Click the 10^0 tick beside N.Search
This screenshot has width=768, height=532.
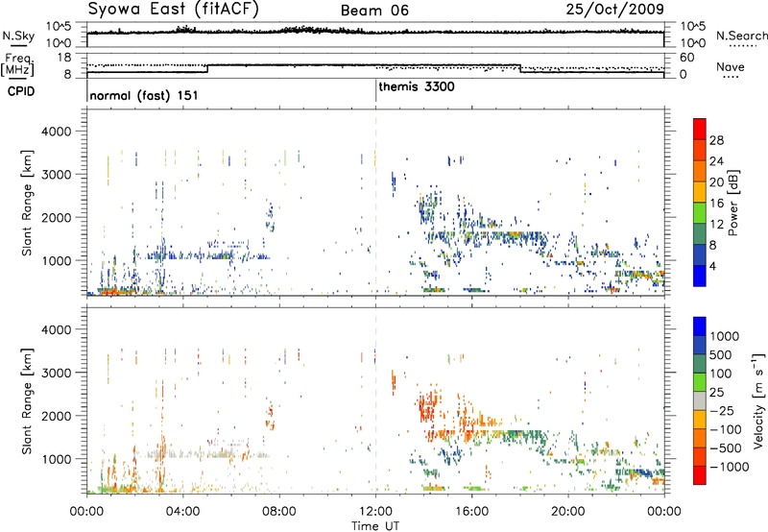pos(693,43)
